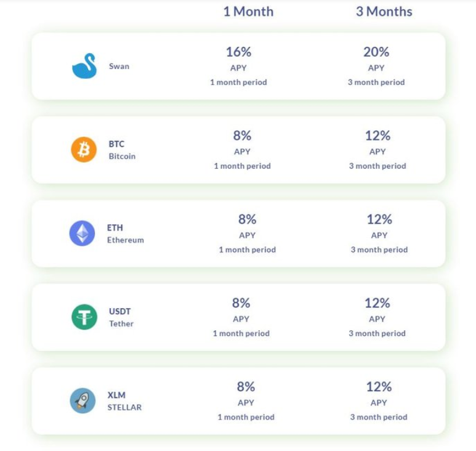
Task: Select the 1 Month column header
Action: coord(248,12)
